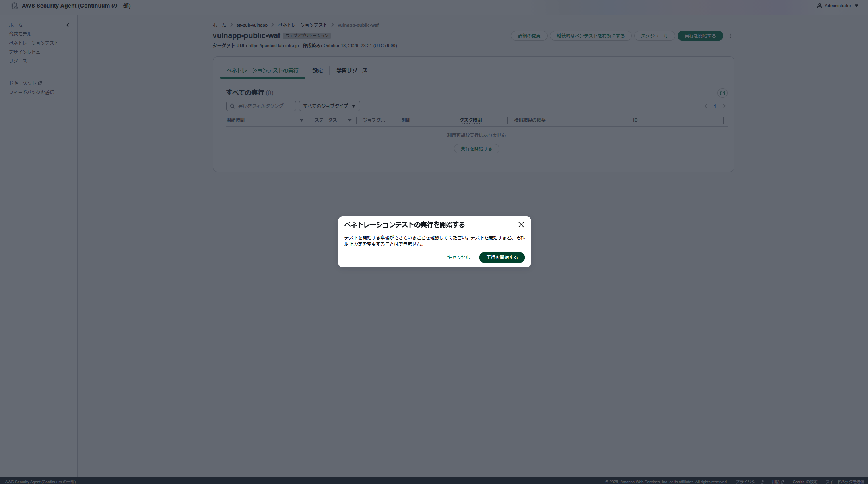Click sa-pub-vulnapp breadcrumb link
The height and width of the screenshot is (484, 868).
(x=252, y=25)
